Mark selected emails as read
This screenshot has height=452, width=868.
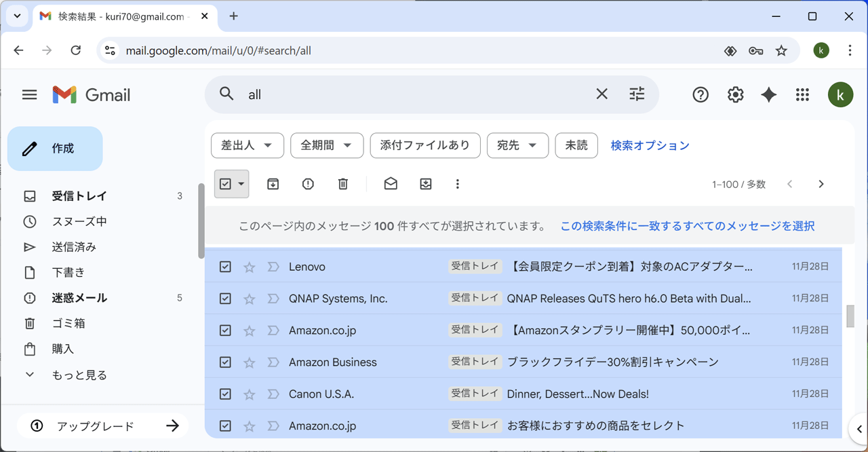391,183
